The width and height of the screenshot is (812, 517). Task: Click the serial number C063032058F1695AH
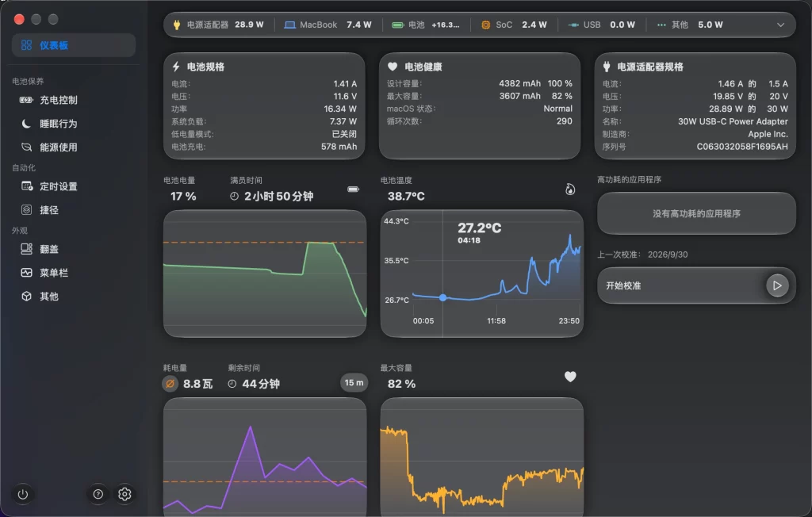pos(742,147)
